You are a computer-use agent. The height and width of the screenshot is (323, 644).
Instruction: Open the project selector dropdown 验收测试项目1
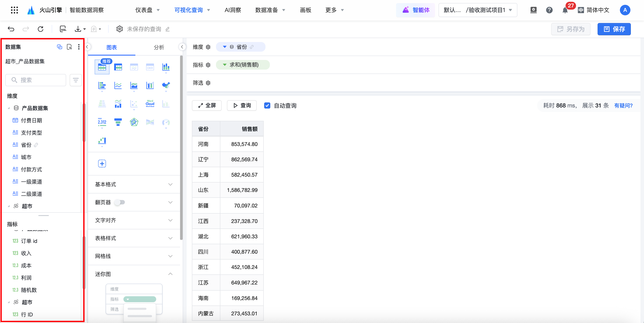(x=478, y=10)
